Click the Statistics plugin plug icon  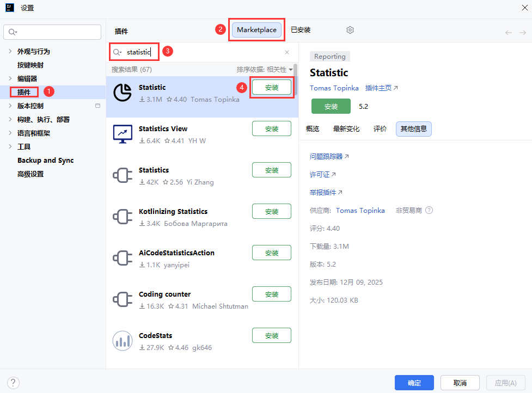[123, 175]
